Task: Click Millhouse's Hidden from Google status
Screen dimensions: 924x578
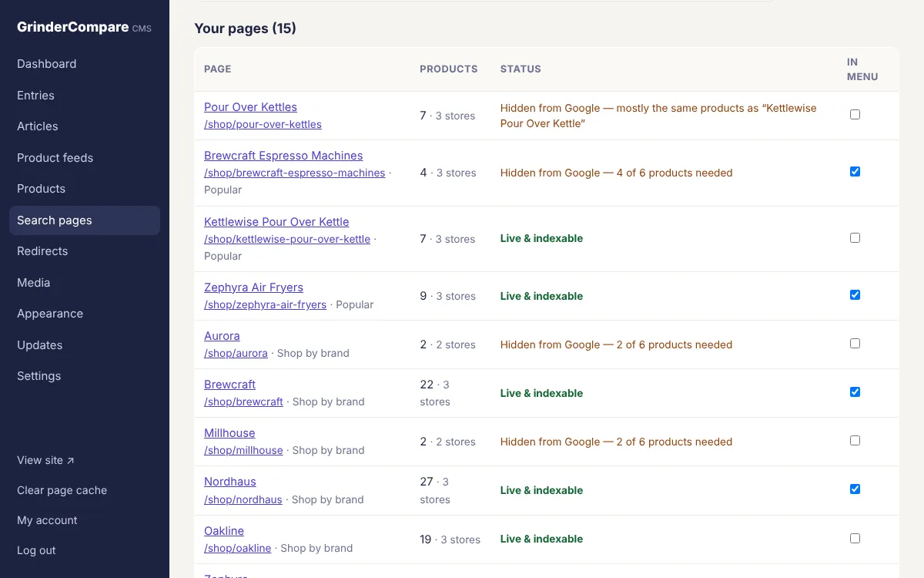Action: (616, 442)
